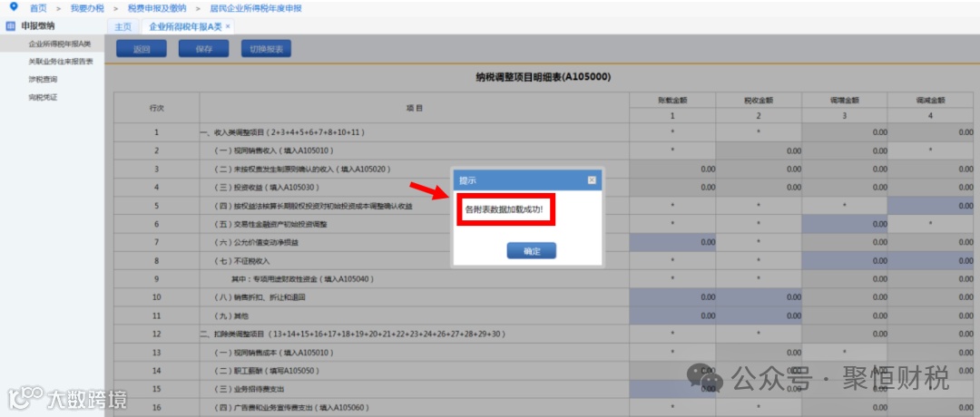
Task: Click 账载金额 cell in row 3
Action: [x=672, y=169]
